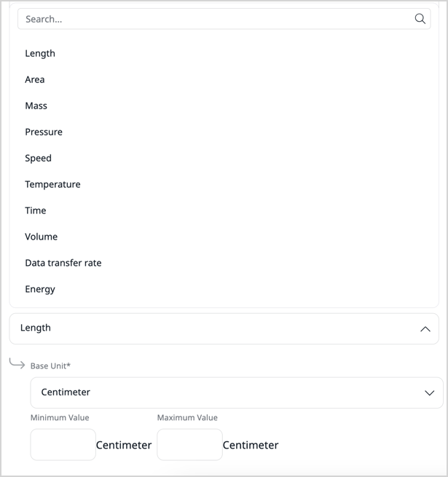Choose the Volume option

click(x=42, y=237)
